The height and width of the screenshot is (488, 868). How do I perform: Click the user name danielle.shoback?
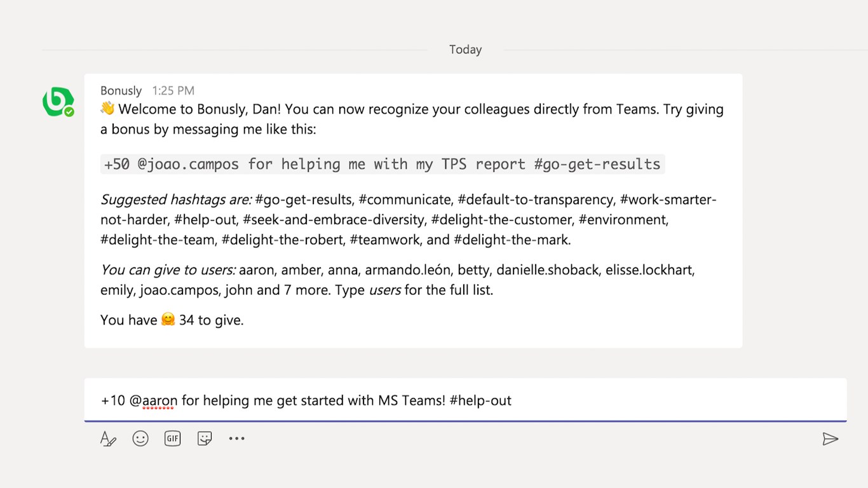click(548, 269)
